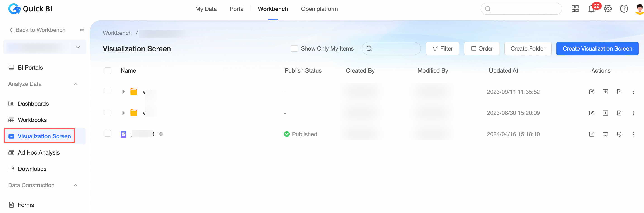Expand the first folder in the list

coord(123,92)
